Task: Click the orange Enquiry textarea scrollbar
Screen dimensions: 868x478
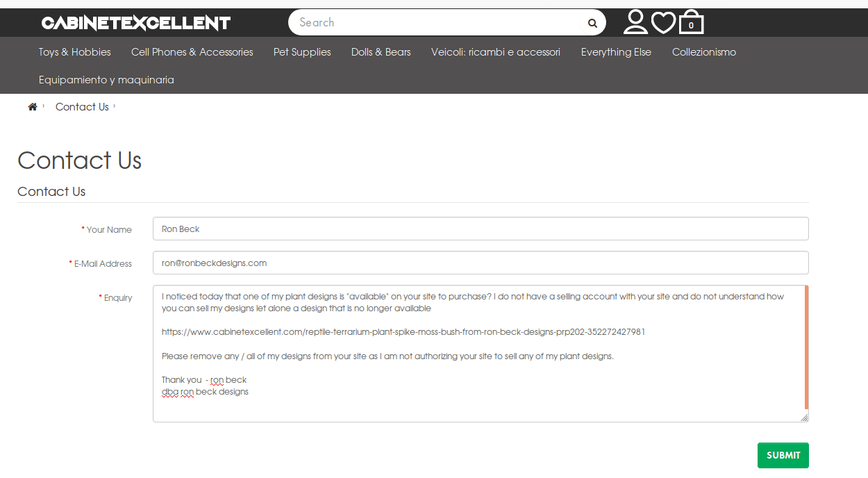Action: (806, 347)
